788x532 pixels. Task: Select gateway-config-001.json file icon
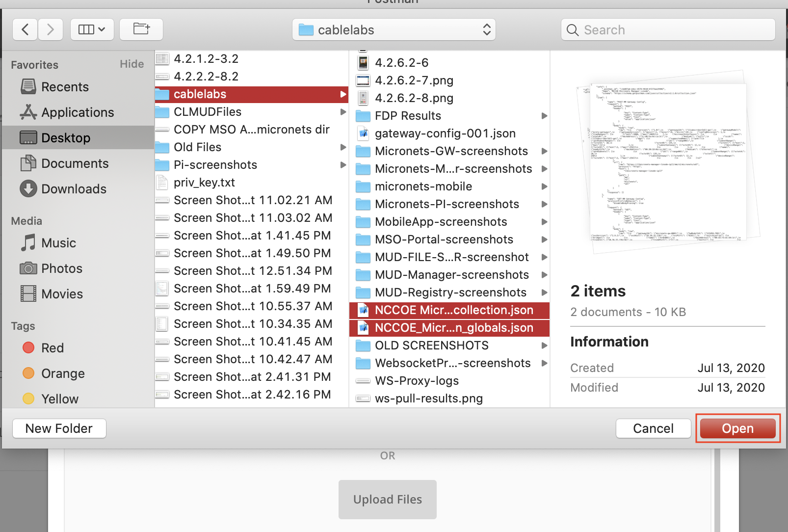pyautogui.click(x=363, y=133)
